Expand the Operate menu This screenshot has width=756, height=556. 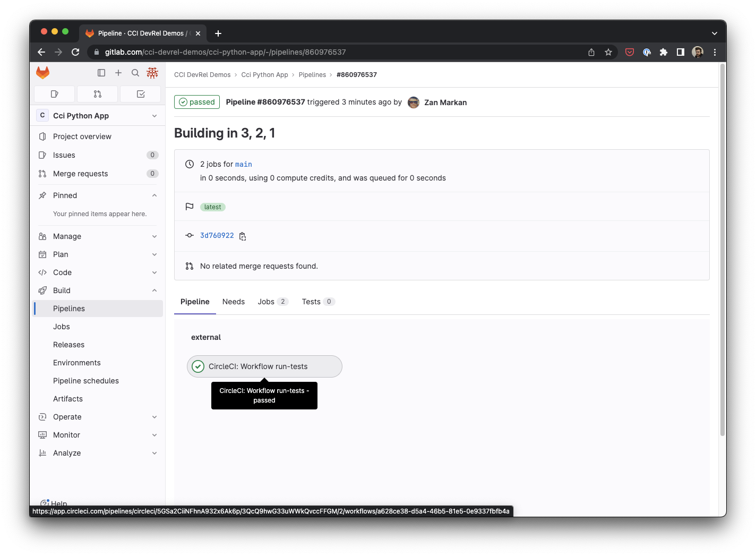pos(98,417)
